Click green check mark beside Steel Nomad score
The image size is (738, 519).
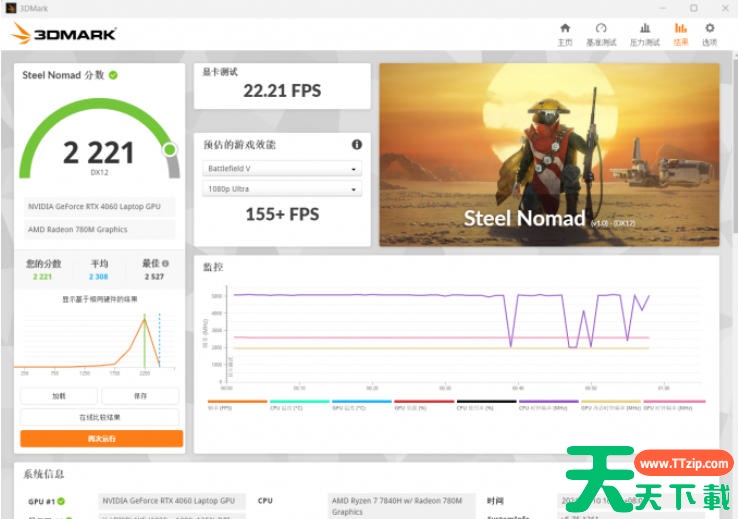coord(114,75)
